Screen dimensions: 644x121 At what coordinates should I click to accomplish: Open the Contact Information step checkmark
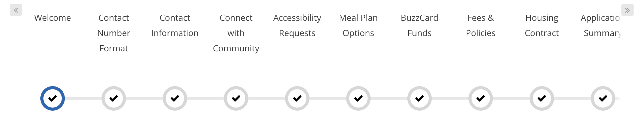175,98
